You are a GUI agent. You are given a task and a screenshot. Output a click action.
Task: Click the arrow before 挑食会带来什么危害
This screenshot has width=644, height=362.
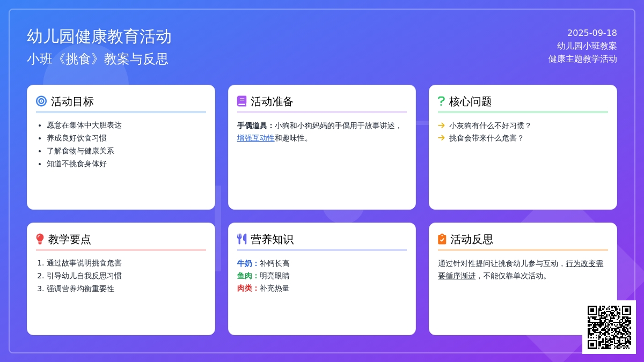[441, 138]
